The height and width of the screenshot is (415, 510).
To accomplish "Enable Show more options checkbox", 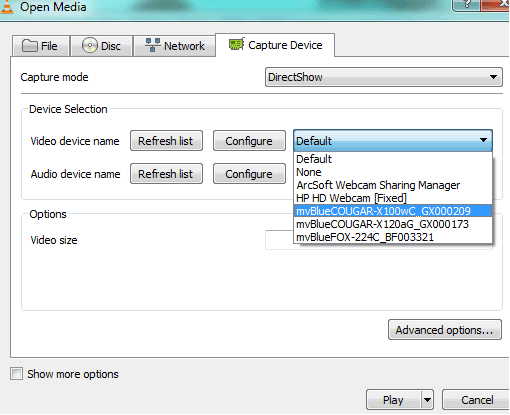I will (17, 374).
